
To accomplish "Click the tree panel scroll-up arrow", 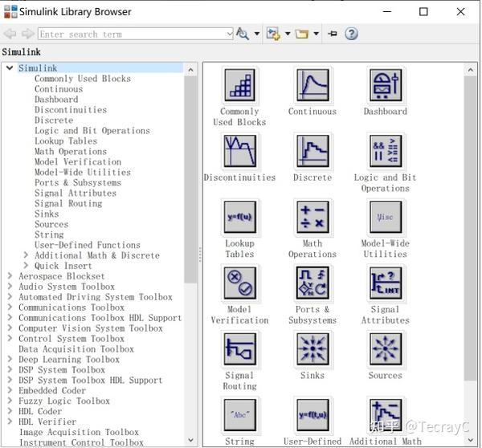I will click(190, 70).
